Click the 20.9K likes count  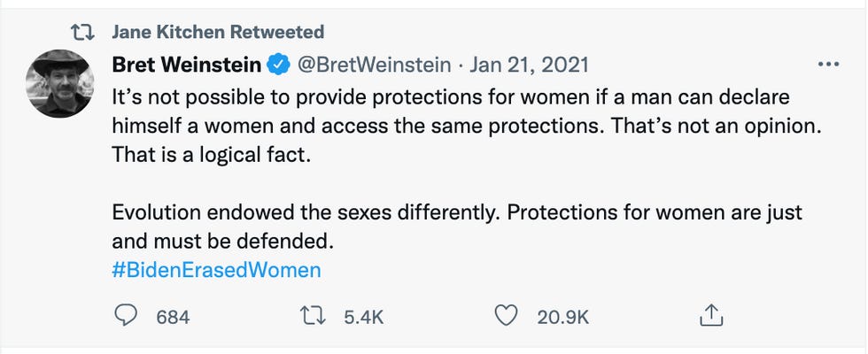pyautogui.click(x=562, y=316)
